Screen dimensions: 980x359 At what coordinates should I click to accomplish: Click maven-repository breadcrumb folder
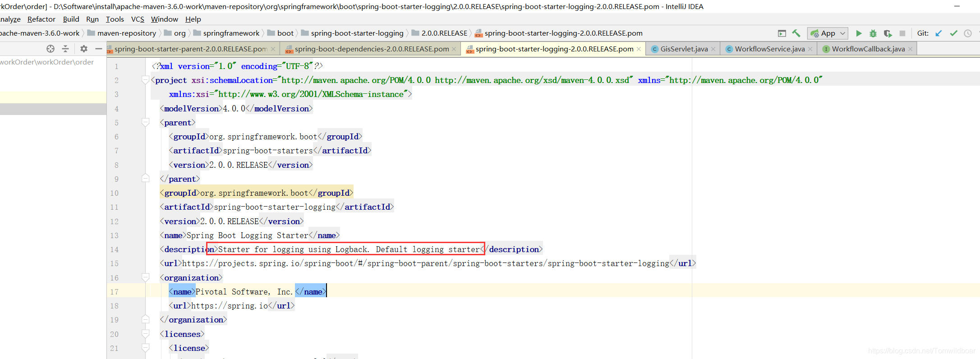tap(122, 33)
